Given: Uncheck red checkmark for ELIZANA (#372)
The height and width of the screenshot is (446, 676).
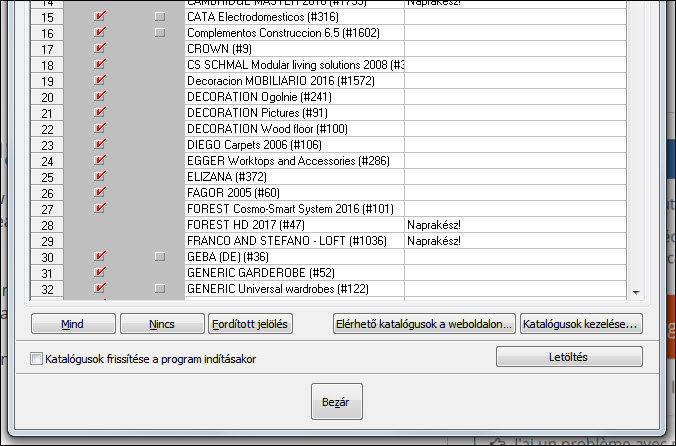Looking at the screenshot, I should tap(100, 176).
